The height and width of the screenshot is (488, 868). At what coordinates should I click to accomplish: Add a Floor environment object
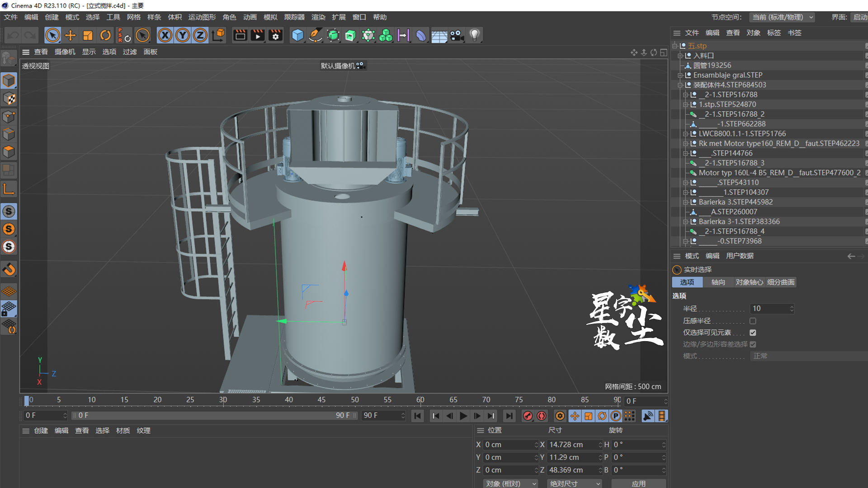pyautogui.click(x=439, y=35)
